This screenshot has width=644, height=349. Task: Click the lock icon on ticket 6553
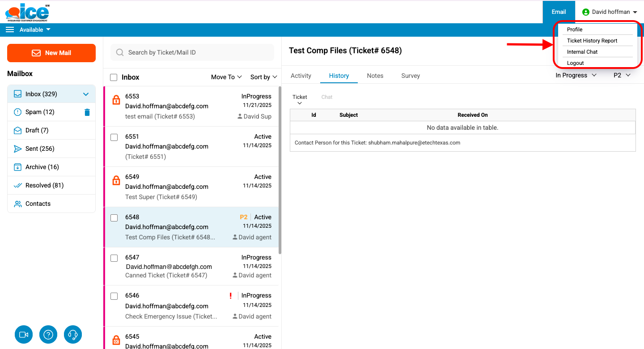pyautogui.click(x=116, y=100)
